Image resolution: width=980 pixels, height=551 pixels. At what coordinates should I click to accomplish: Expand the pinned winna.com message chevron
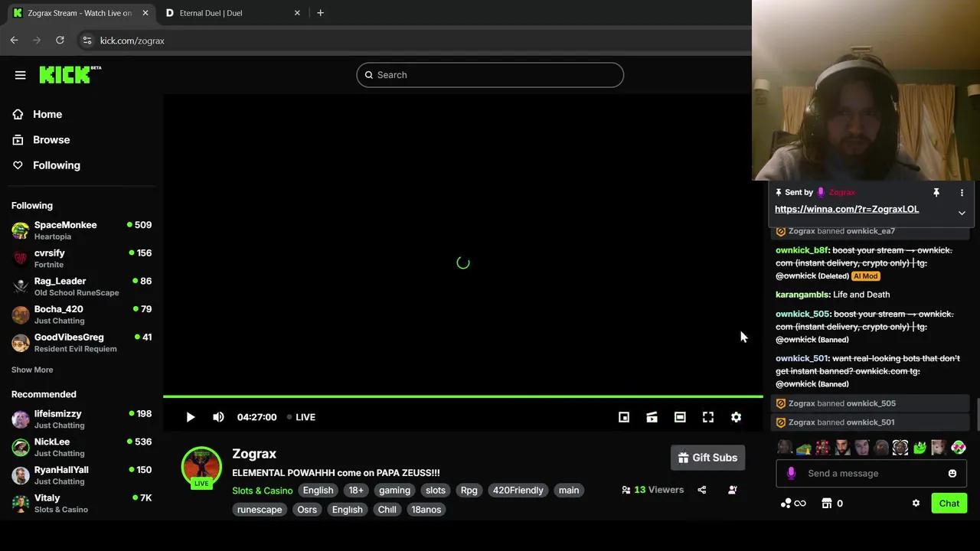point(962,213)
